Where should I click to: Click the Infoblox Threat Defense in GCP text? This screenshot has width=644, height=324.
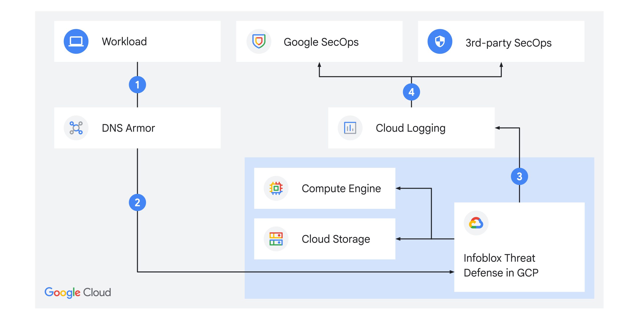point(501,265)
